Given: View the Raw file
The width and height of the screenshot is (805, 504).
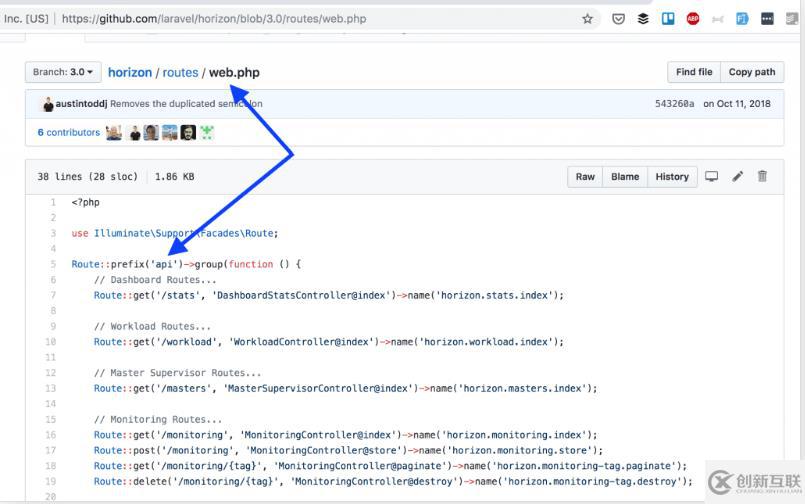Looking at the screenshot, I should pos(585,177).
